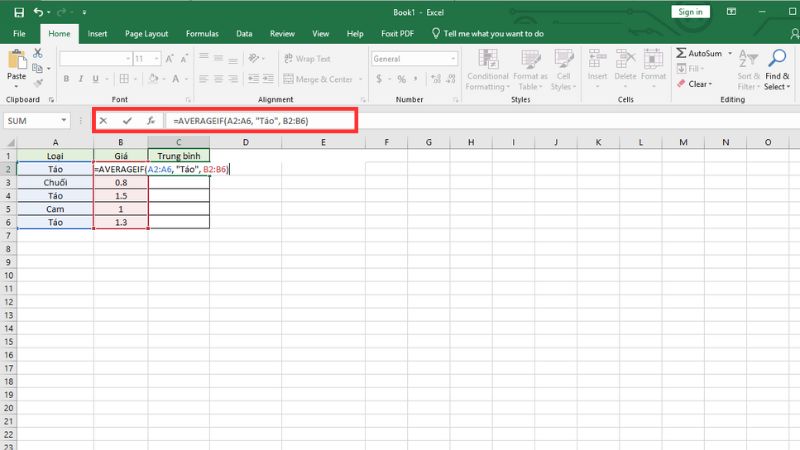The height and width of the screenshot is (450, 800).
Task: Expand the Name Box dropdown showing SUM
Action: click(x=65, y=120)
